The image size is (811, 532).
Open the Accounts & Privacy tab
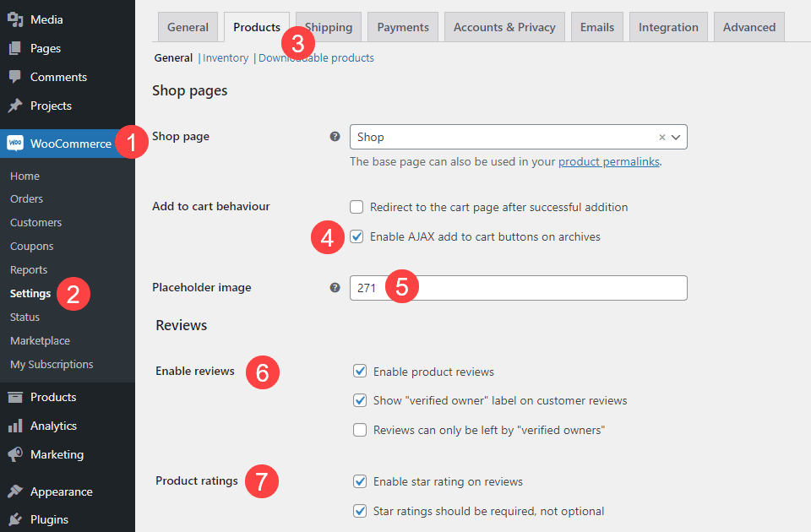tap(504, 26)
